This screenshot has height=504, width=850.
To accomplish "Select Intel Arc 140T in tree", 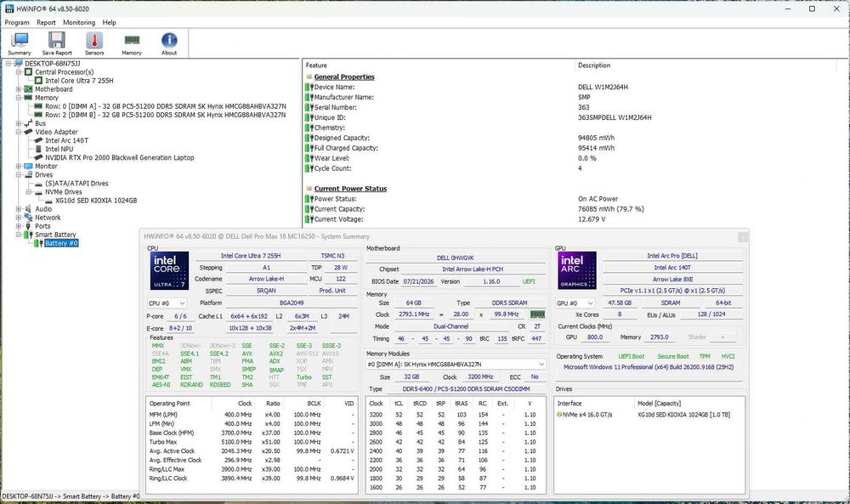I will 66,140.
